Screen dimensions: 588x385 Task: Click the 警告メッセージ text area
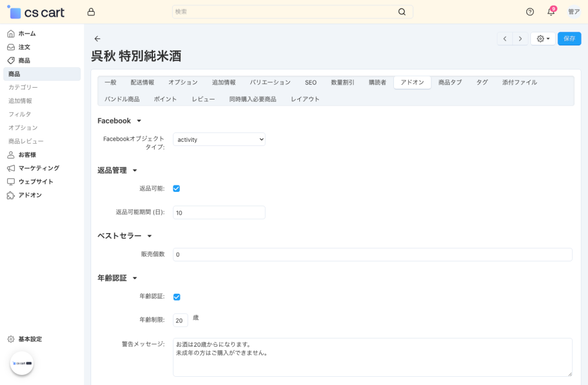[372, 357]
